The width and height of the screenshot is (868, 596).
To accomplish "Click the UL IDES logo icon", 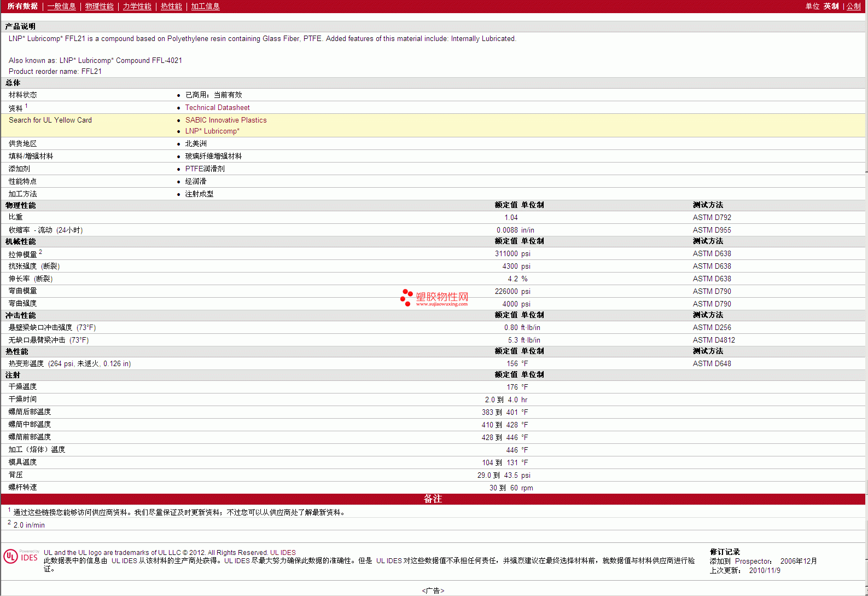I will tap(21, 557).
